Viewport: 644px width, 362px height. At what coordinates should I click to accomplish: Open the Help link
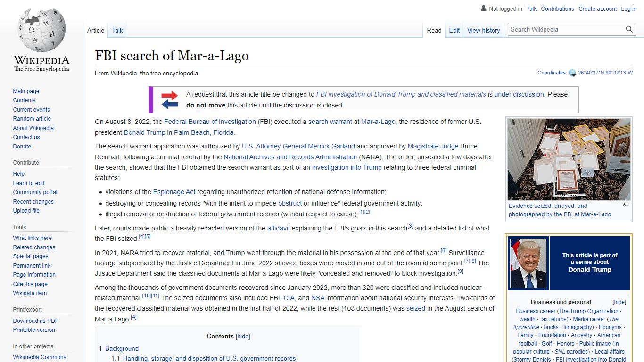tap(18, 174)
